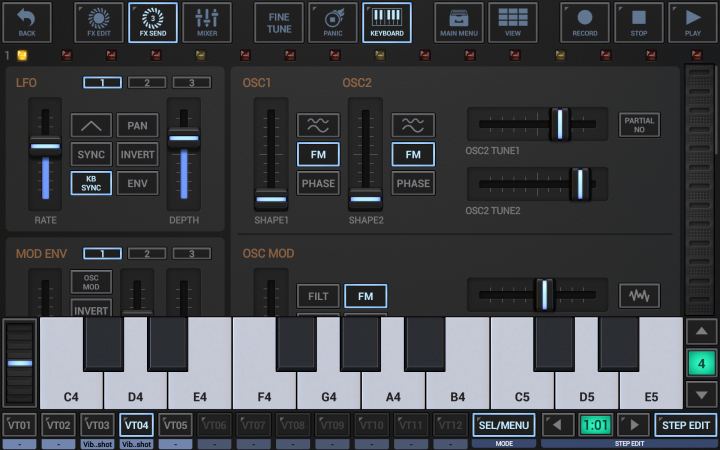720x450 pixels.
Task: Click the OSC MOD horizontal slider knob
Action: [545, 294]
